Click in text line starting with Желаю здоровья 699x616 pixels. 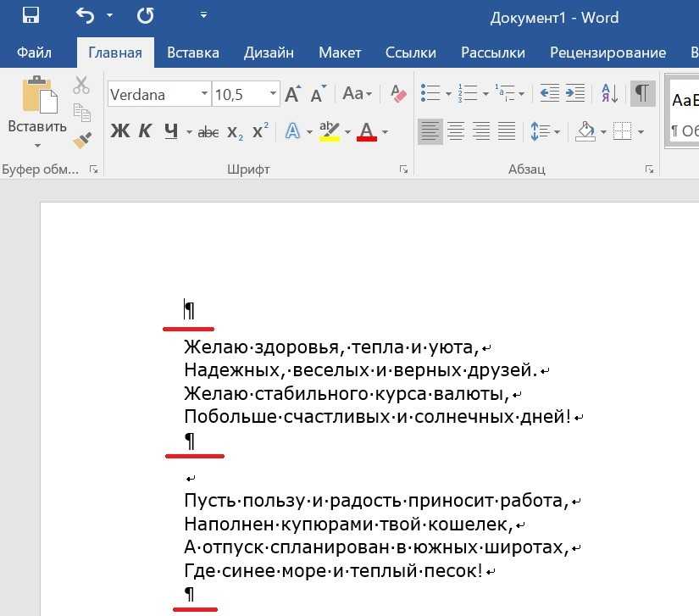[330, 347]
